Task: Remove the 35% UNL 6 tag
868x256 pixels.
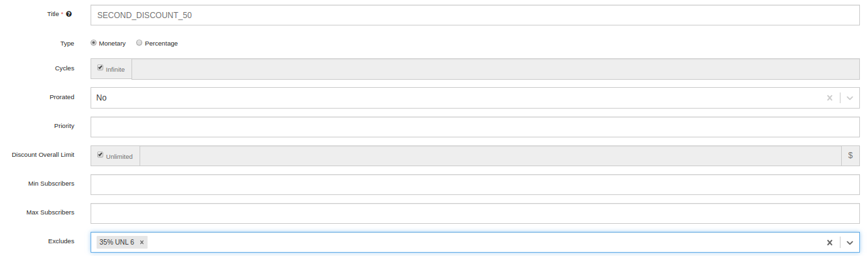Action: coord(142,243)
